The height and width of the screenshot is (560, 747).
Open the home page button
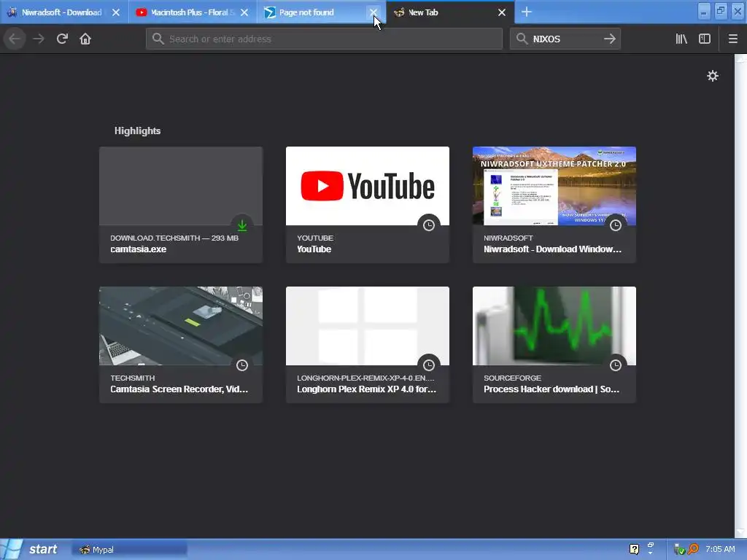85,39
